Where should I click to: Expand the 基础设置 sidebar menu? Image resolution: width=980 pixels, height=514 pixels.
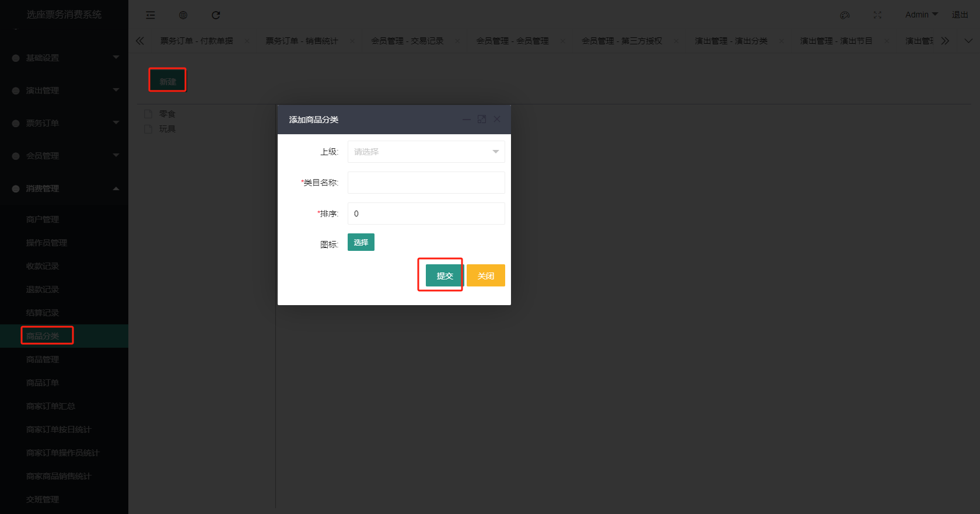[64, 58]
